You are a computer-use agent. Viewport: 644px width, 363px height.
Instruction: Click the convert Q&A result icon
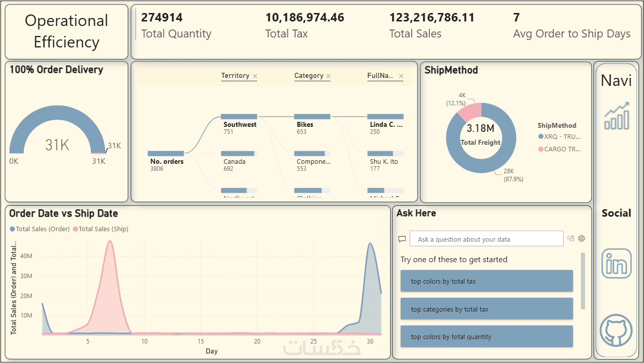click(571, 239)
